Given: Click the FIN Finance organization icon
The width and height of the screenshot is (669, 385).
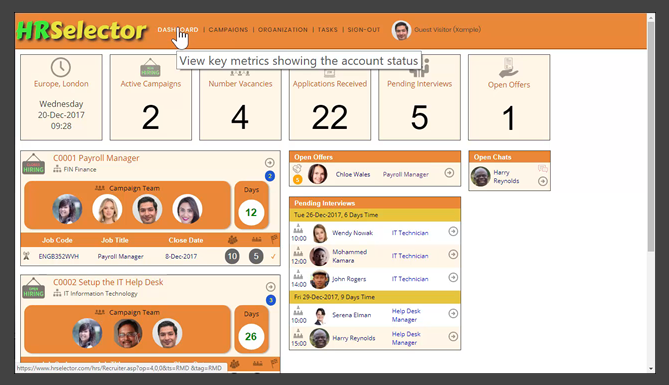Looking at the screenshot, I should pyautogui.click(x=57, y=169).
